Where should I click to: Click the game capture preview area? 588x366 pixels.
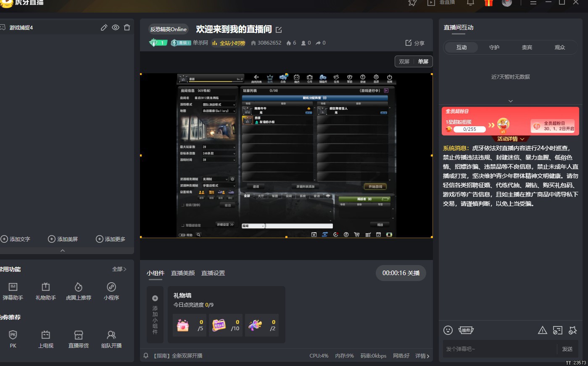(x=286, y=156)
